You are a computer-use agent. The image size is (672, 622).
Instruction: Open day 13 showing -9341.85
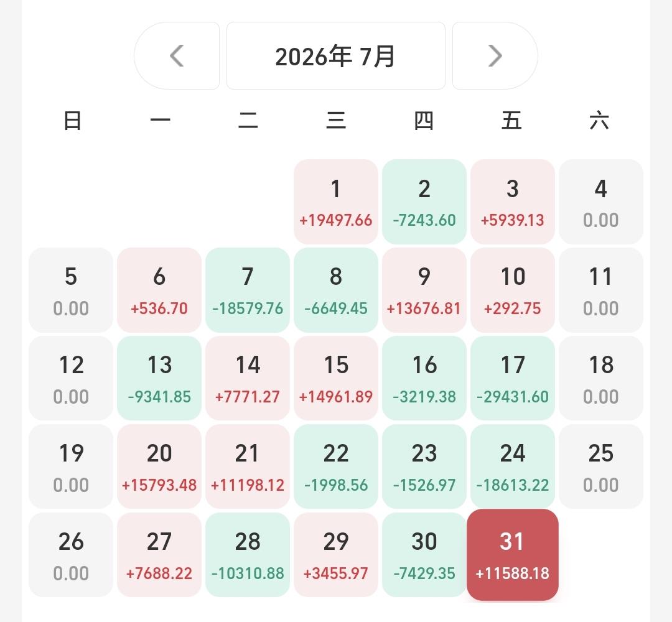[x=159, y=378]
